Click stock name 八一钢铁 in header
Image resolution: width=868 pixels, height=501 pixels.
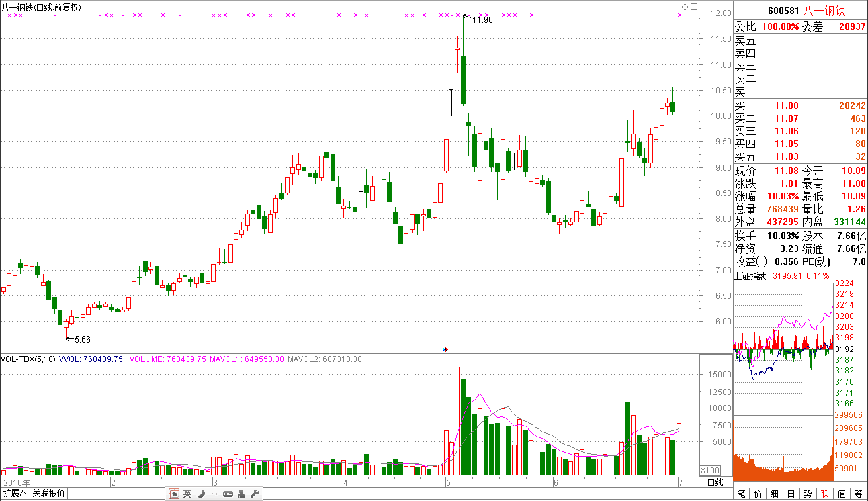tap(825, 11)
